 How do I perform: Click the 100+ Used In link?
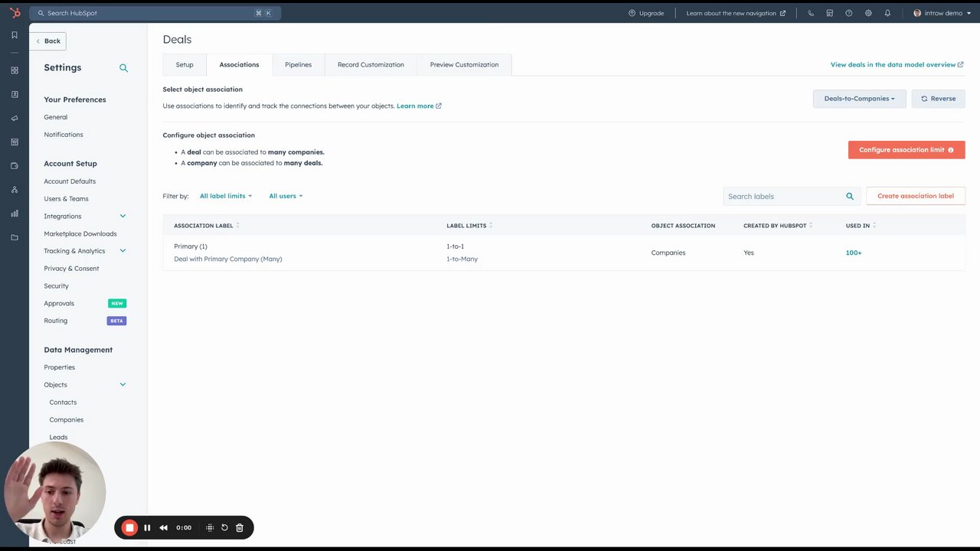tap(854, 253)
